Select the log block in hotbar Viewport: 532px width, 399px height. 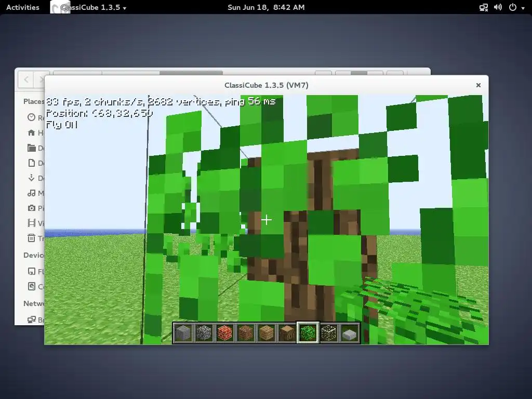click(x=287, y=333)
